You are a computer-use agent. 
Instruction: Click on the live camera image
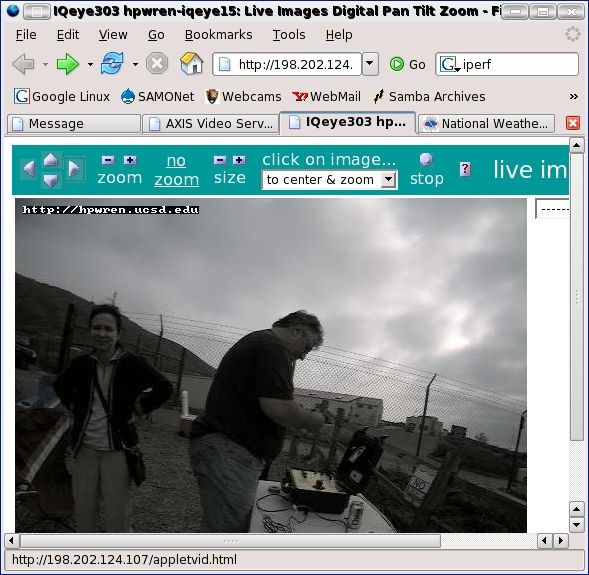(x=271, y=365)
